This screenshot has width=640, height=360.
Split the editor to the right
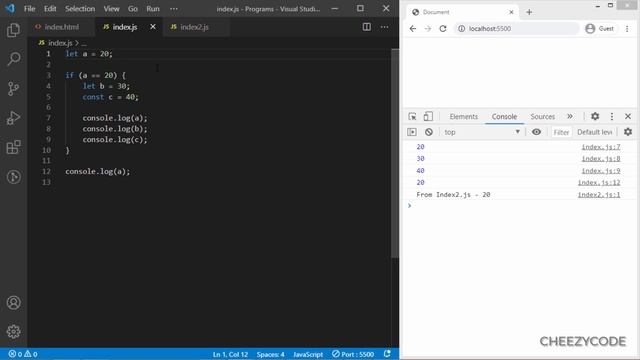point(367,27)
